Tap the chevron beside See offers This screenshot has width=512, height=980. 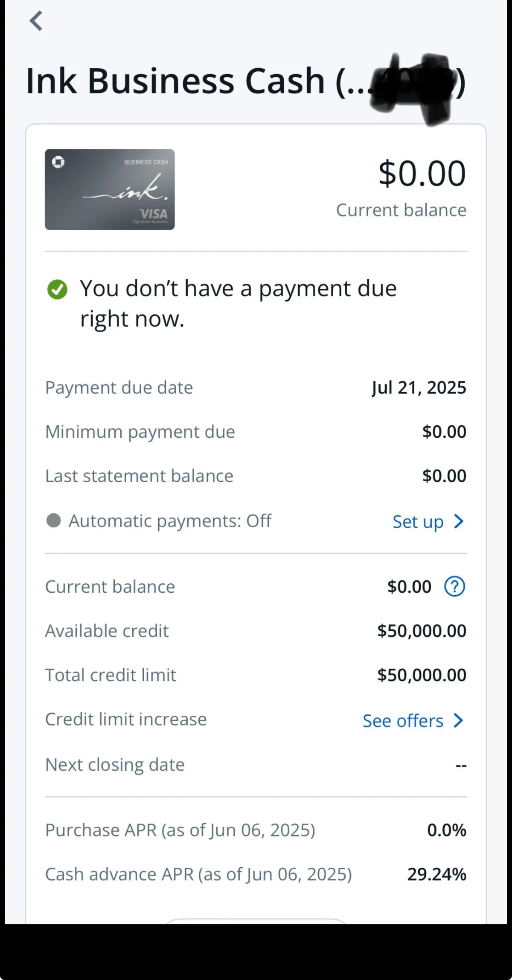[x=459, y=720]
